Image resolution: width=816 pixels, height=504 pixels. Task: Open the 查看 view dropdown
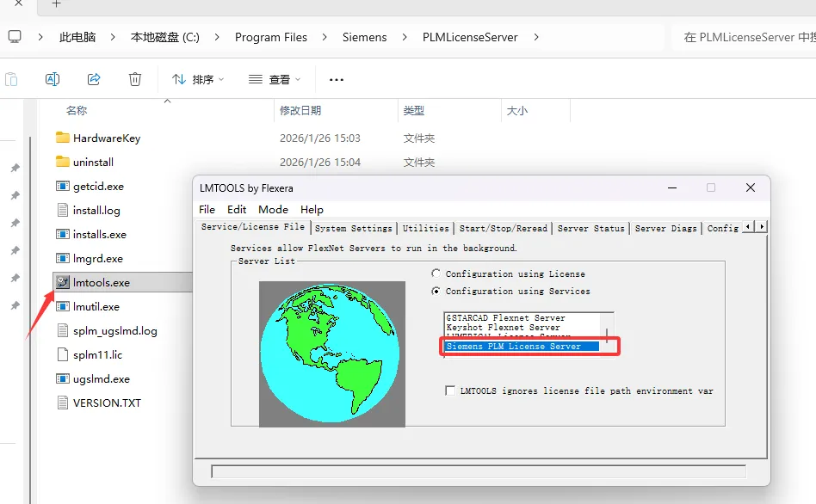[275, 80]
